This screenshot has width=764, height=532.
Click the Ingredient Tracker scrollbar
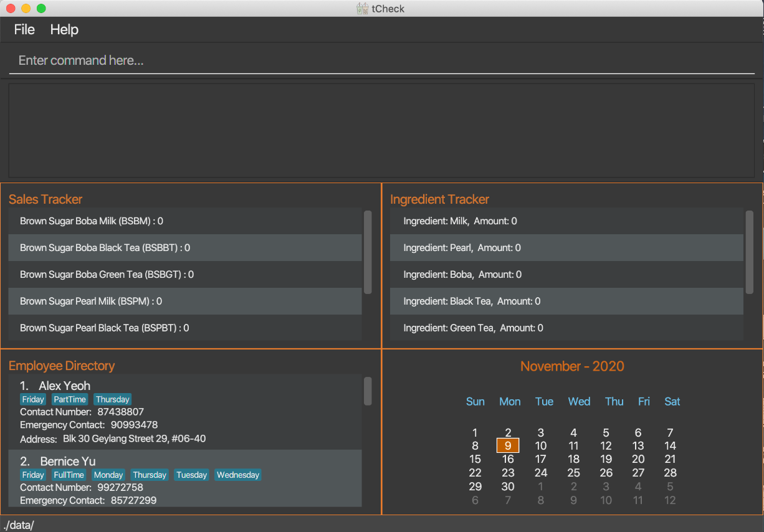tap(749, 252)
